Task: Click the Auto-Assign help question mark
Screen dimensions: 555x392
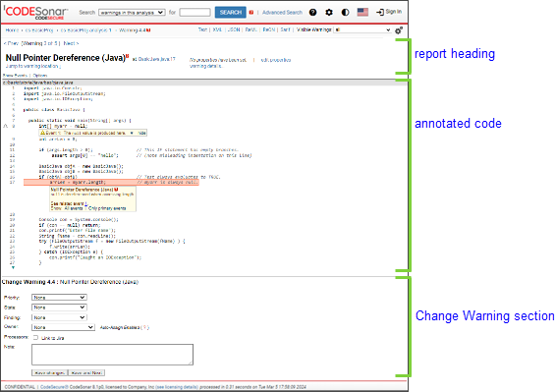Action: point(144,327)
